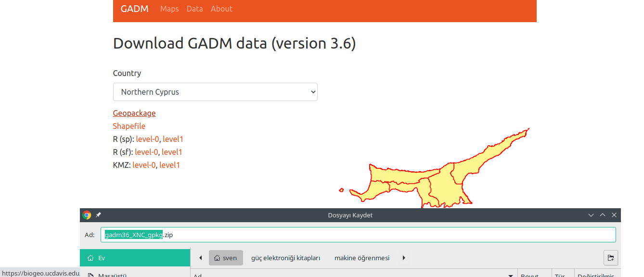
Task: Go to makine öğrenmesi folder
Action: (362, 258)
